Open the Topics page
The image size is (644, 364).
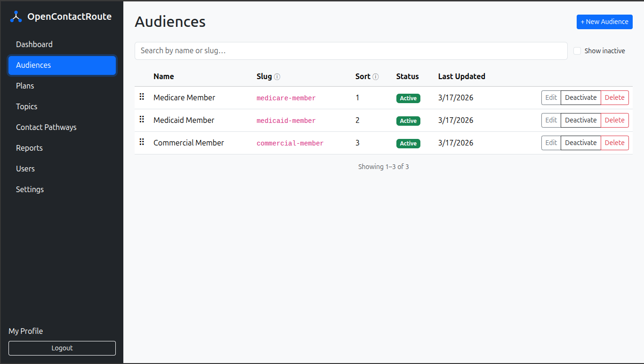[x=26, y=106]
